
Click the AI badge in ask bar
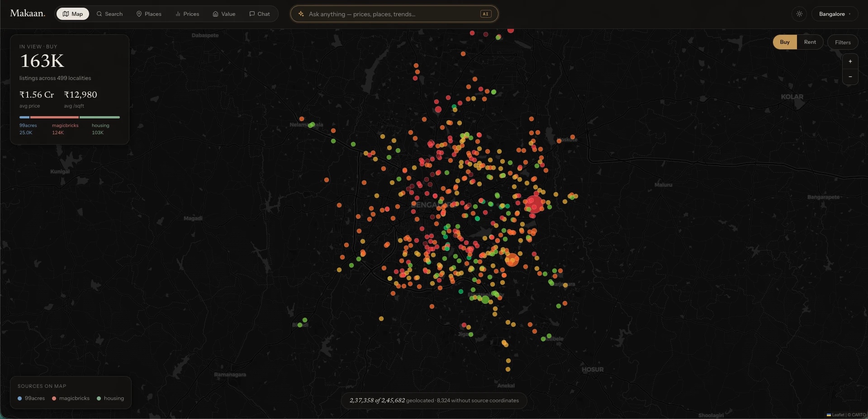485,14
